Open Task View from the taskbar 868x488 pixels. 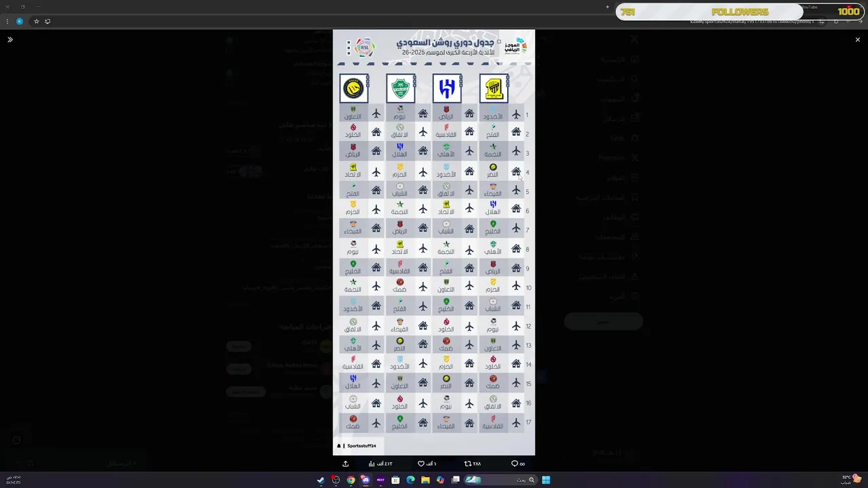coord(456,480)
